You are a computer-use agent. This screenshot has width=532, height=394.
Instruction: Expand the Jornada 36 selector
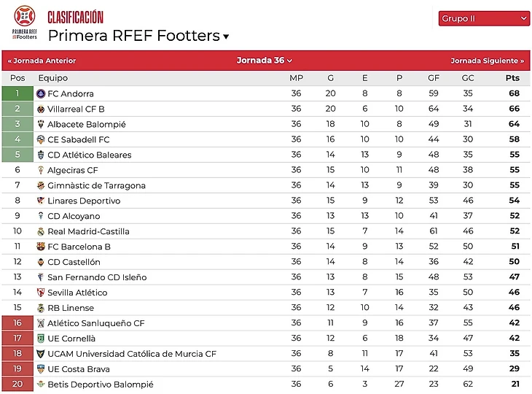click(x=265, y=61)
